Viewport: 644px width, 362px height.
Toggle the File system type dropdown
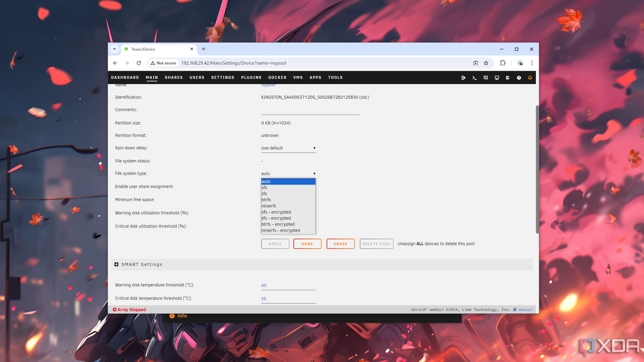coord(288,173)
